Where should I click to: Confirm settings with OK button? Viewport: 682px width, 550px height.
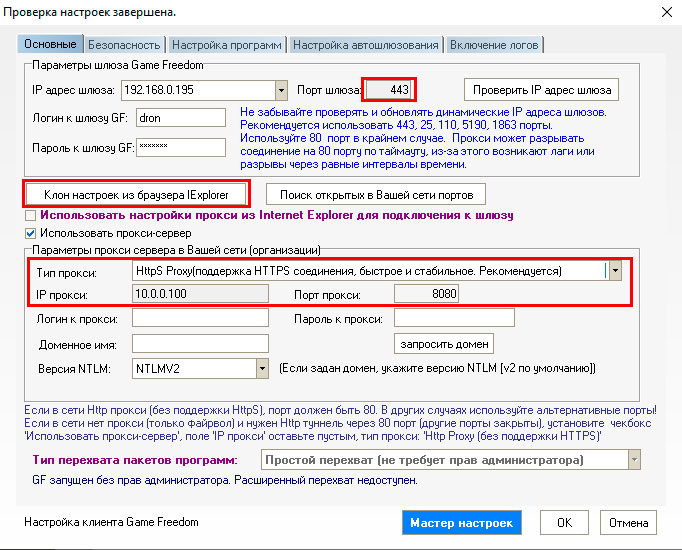(x=564, y=523)
